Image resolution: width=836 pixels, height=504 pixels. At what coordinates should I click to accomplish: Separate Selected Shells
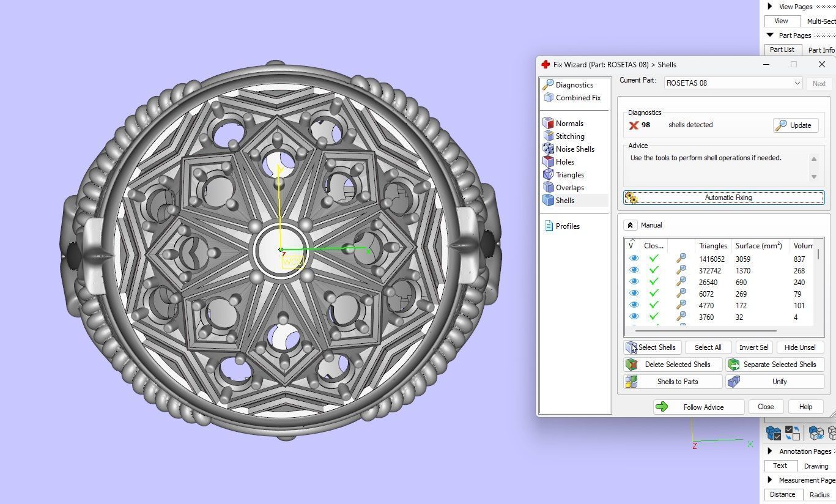(x=775, y=365)
